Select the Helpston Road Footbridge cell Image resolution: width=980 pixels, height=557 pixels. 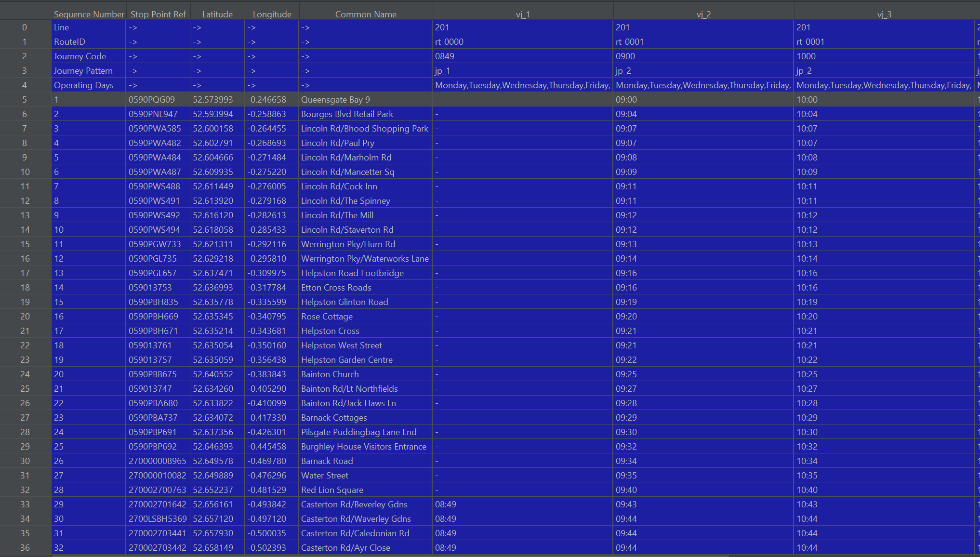coord(366,273)
